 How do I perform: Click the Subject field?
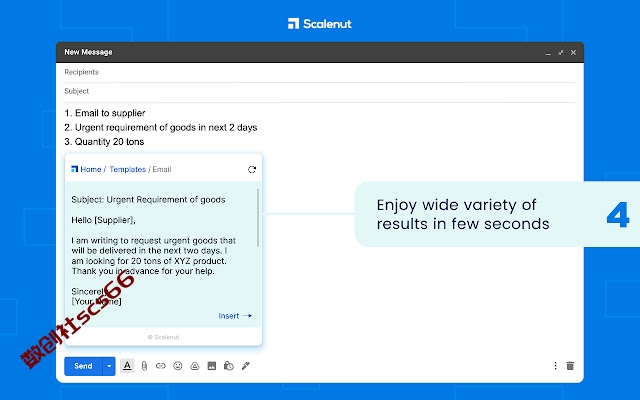click(x=320, y=91)
